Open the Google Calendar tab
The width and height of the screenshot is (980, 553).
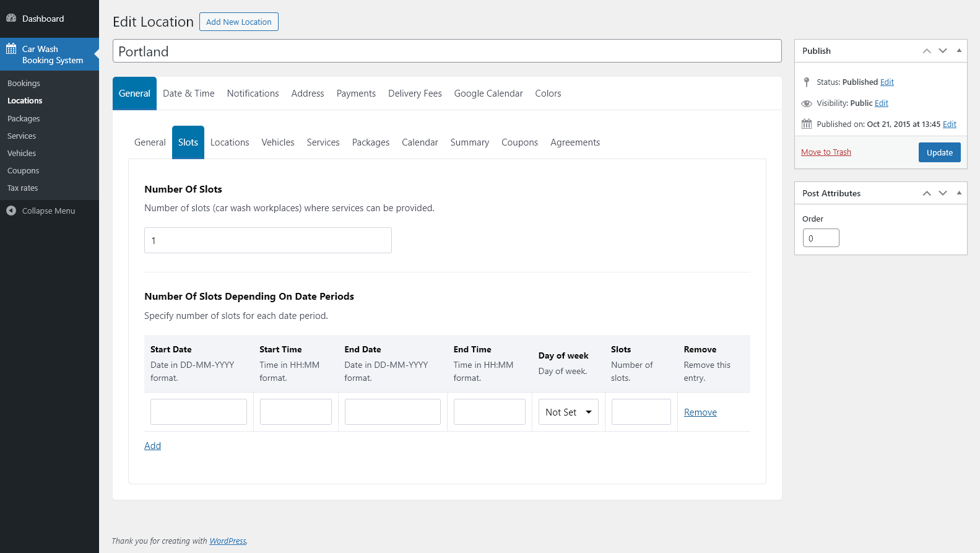pos(488,94)
